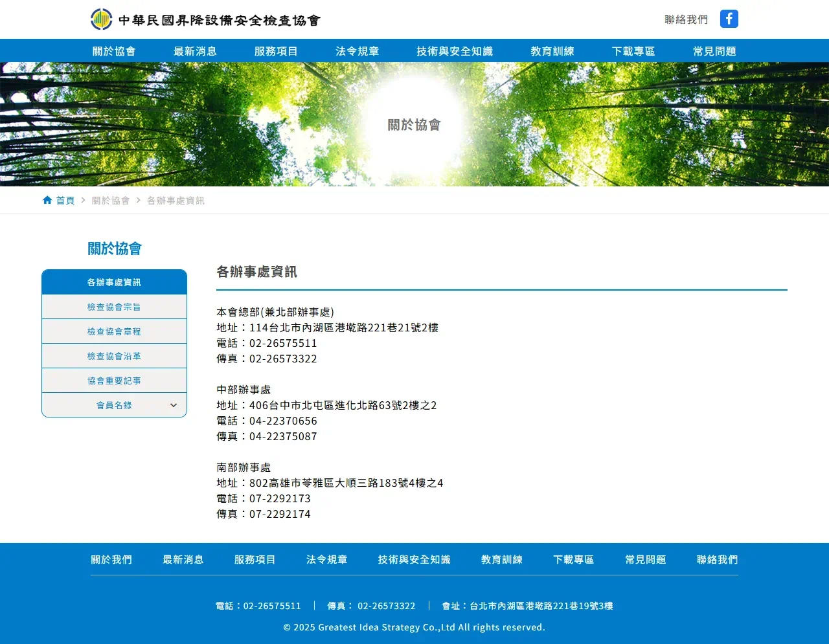This screenshot has height=644, width=829.
Task: Open 協會重要記事 from the sidebar
Action: (114, 380)
